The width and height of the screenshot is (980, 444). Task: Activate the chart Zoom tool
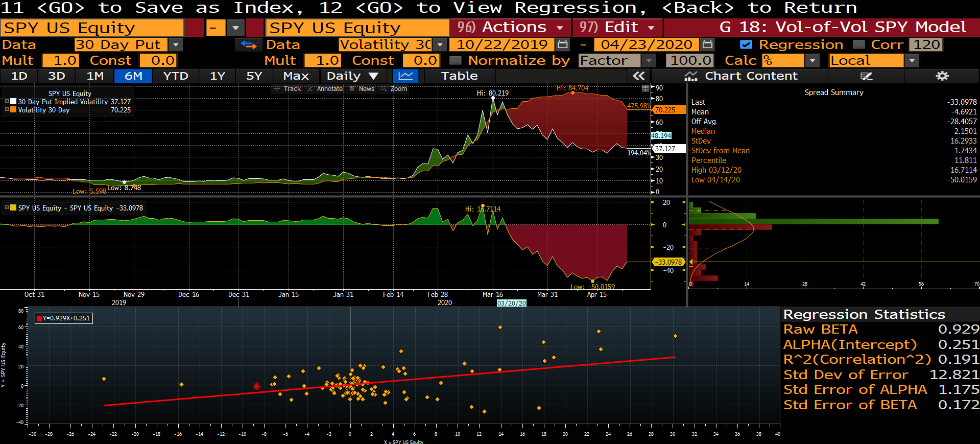[394, 89]
